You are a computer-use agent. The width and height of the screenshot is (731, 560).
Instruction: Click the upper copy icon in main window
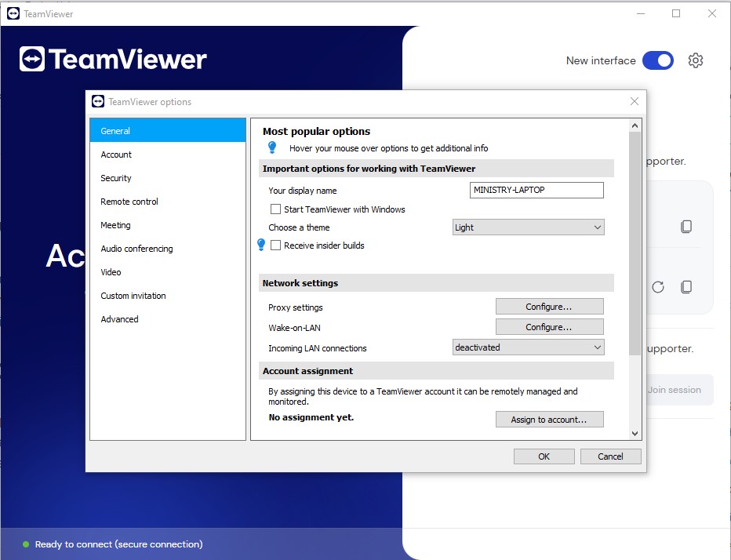tap(686, 227)
